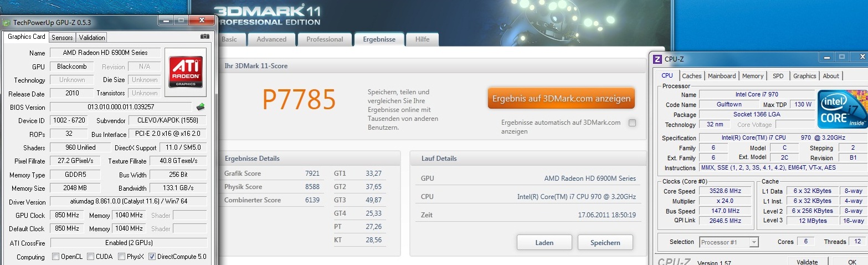Toggle the DirectCompute 5.0 checkbox
The height and width of the screenshot is (265, 868).
tap(152, 257)
